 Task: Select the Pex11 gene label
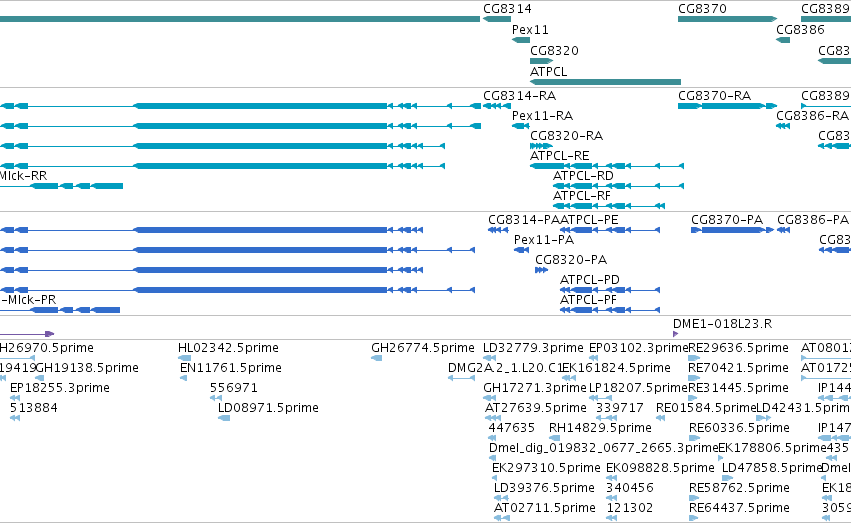[x=530, y=30]
